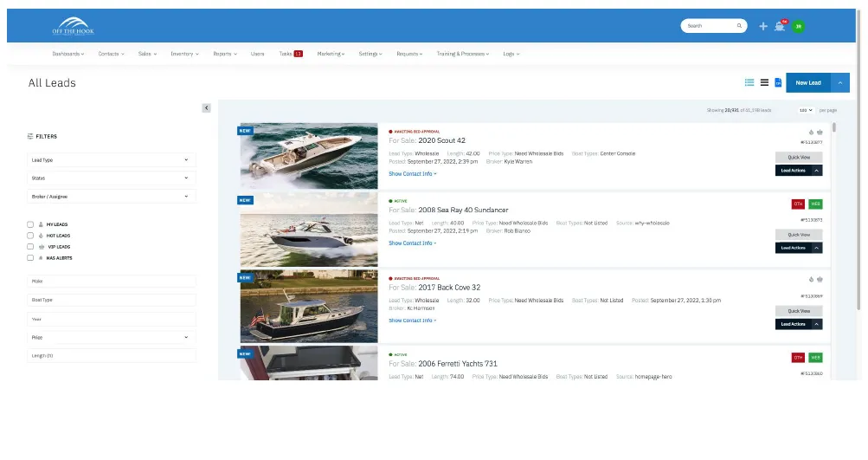
Task: Click the Make filter field
Action: [x=112, y=281]
